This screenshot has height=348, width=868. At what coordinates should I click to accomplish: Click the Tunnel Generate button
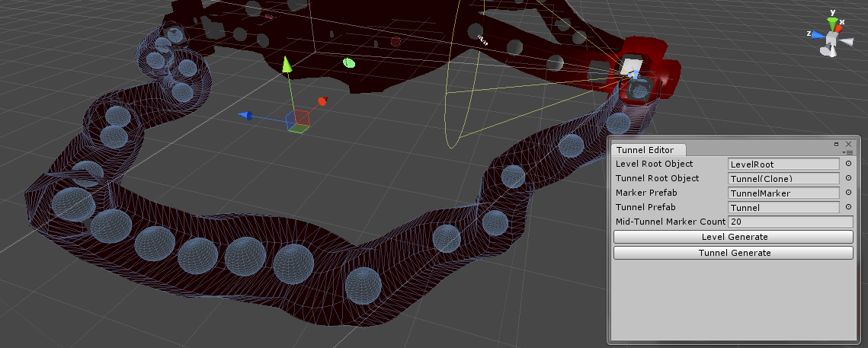click(733, 253)
